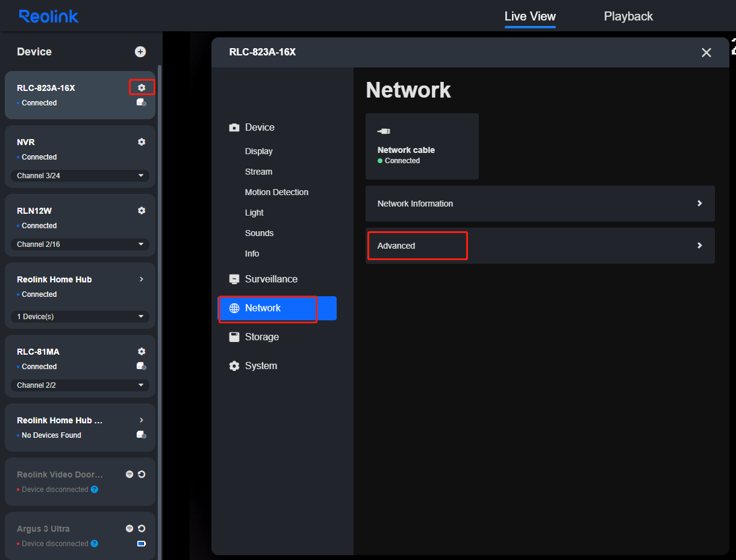Screen dimensions: 736x560
Task: Close the RLC-823A-16X settings dialog
Action: pos(706,53)
